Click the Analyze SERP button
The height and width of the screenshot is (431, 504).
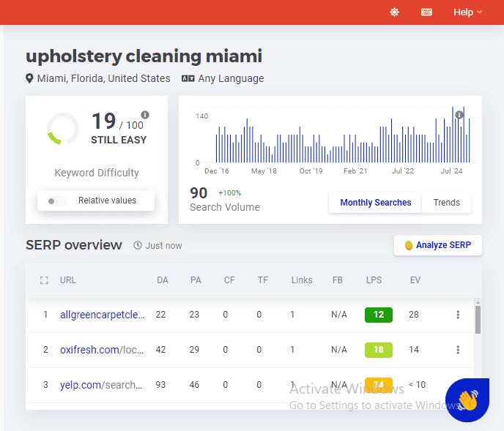(438, 245)
